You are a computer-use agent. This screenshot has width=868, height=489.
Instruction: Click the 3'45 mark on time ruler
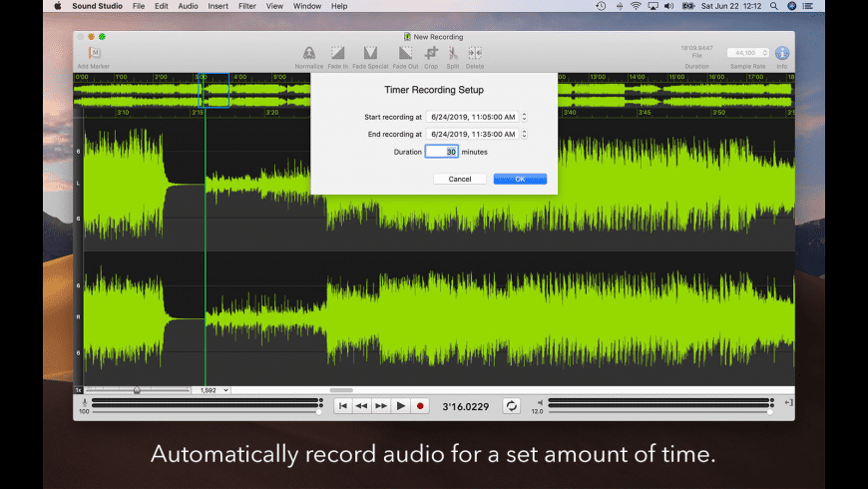click(x=645, y=113)
